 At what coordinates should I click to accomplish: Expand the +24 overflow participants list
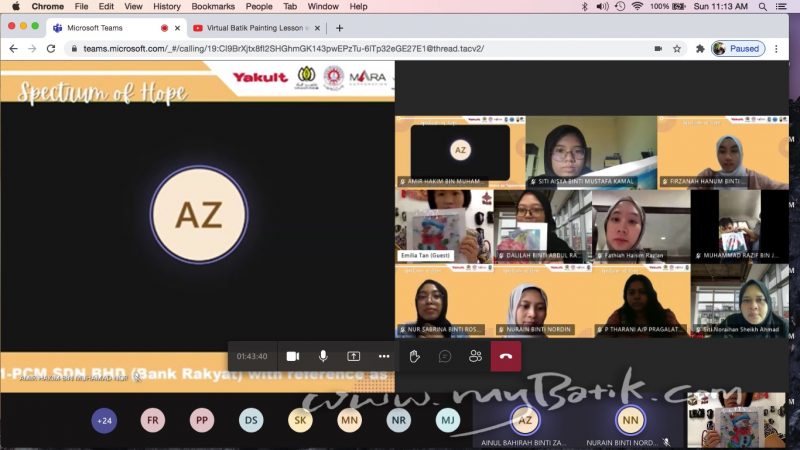(x=104, y=421)
